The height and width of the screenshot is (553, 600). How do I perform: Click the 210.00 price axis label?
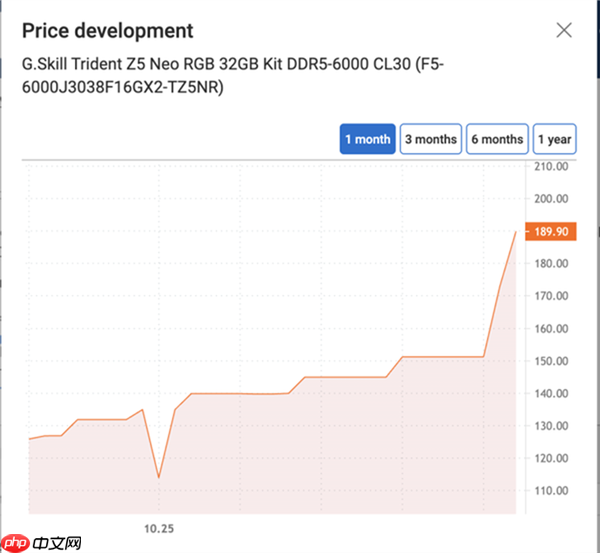coord(551,166)
